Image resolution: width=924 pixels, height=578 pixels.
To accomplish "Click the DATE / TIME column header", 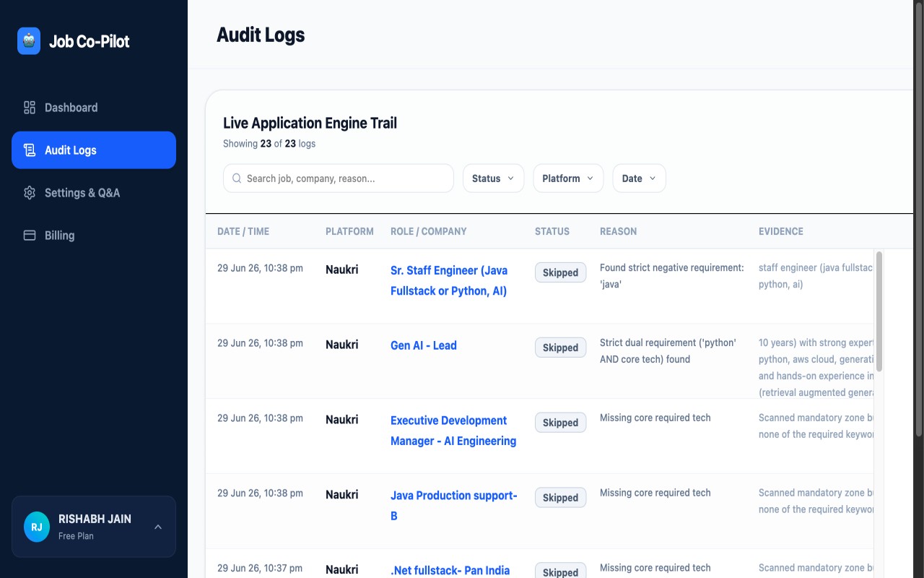I will pyautogui.click(x=243, y=231).
